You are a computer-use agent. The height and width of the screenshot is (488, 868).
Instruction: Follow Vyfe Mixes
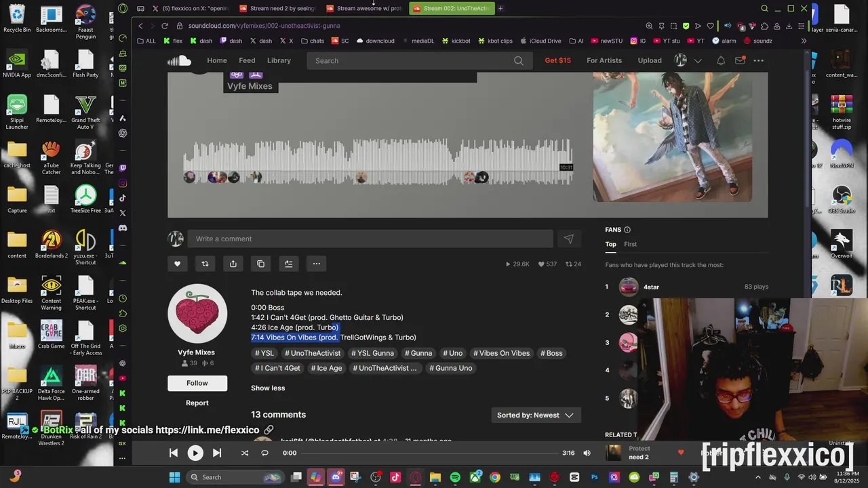pyautogui.click(x=197, y=383)
